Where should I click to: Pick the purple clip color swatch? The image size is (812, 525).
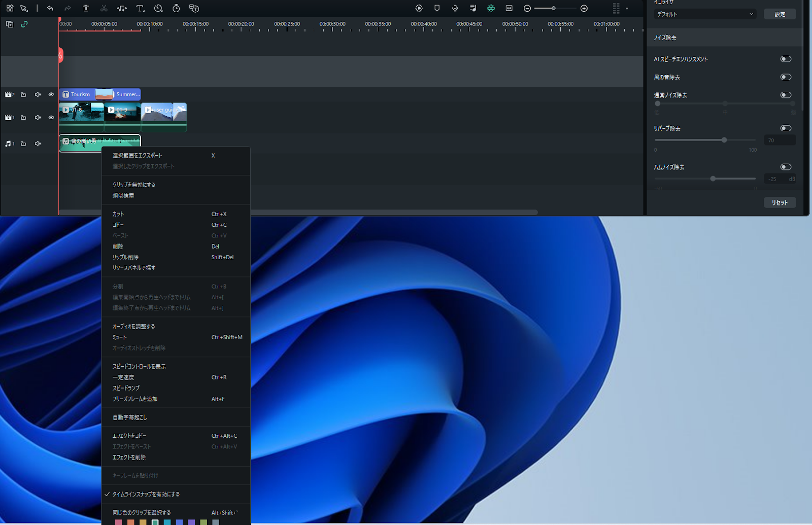point(191,522)
